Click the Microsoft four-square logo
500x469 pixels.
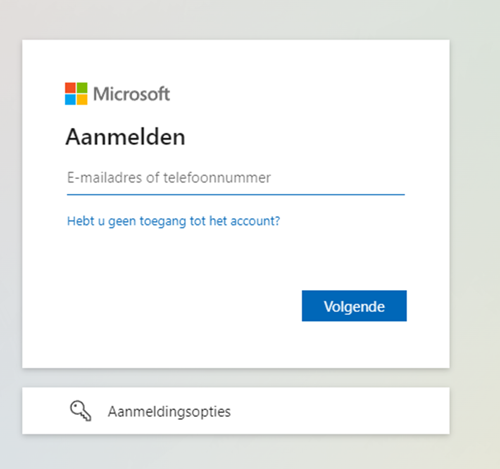[76, 94]
